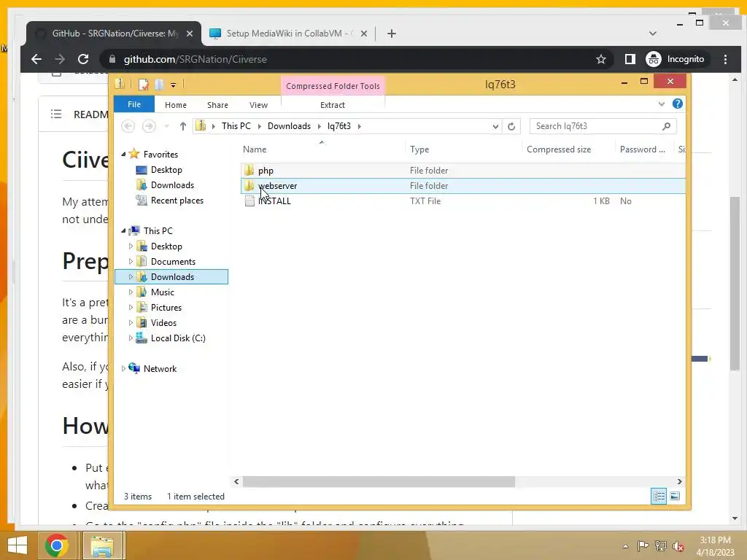This screenshot has width=747, height=560.
Task: Expand the Music tree node
Action: coord(131,292)
